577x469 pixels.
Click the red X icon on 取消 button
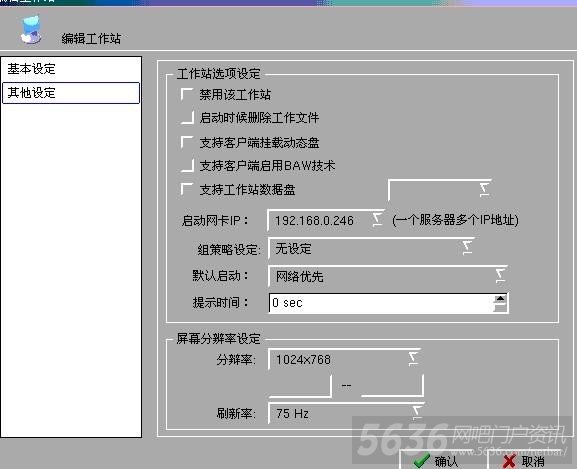tap(509, 461)
